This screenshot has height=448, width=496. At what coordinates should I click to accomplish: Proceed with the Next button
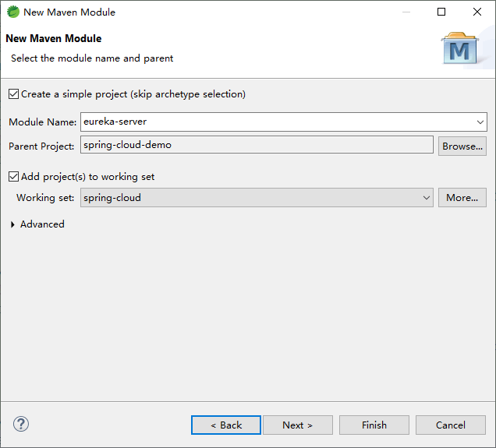click(297, 425)
